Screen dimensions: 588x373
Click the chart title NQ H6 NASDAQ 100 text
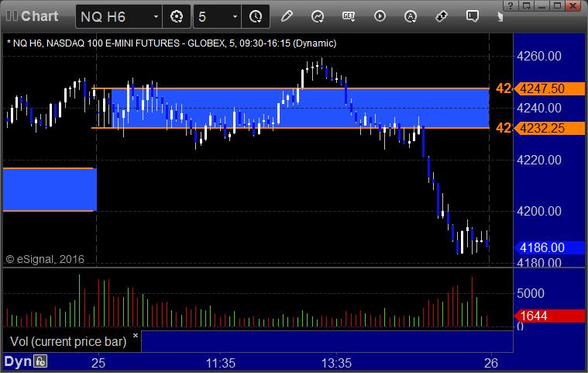[x=172, y=43]
